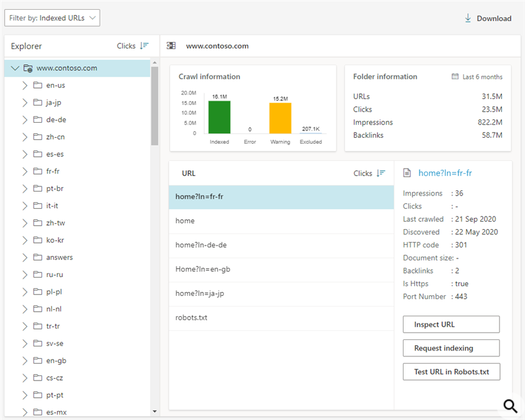
Task: Sort URL list by Clicks sort icon
Action: click(x=381, y=173)
